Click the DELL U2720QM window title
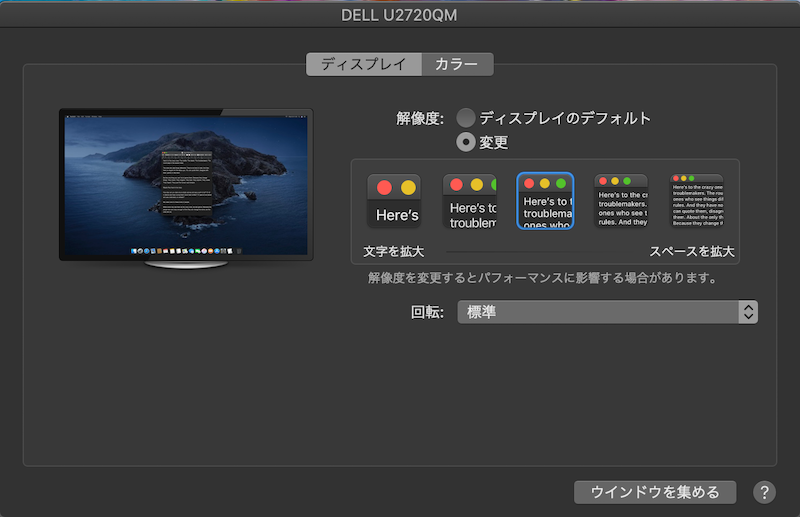800x517 pixels. coord(399,15)
